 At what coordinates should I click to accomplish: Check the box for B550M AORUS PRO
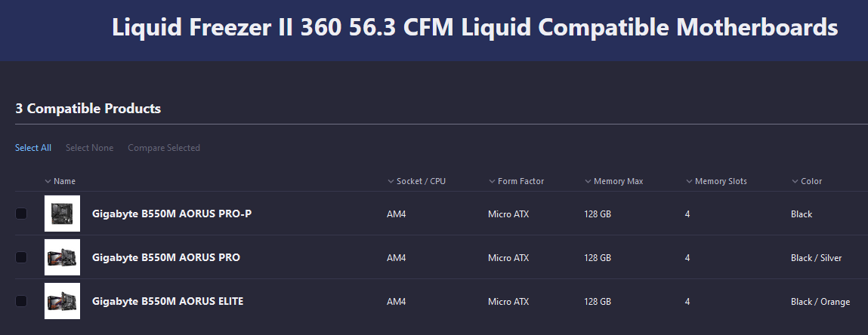(x=21, y=257)
